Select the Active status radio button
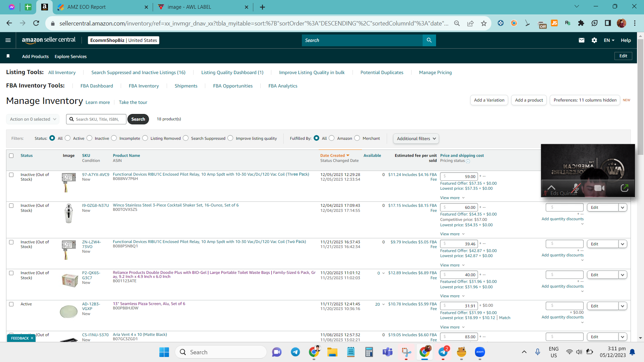Screen dimensions: 644x362 (68, 138)
